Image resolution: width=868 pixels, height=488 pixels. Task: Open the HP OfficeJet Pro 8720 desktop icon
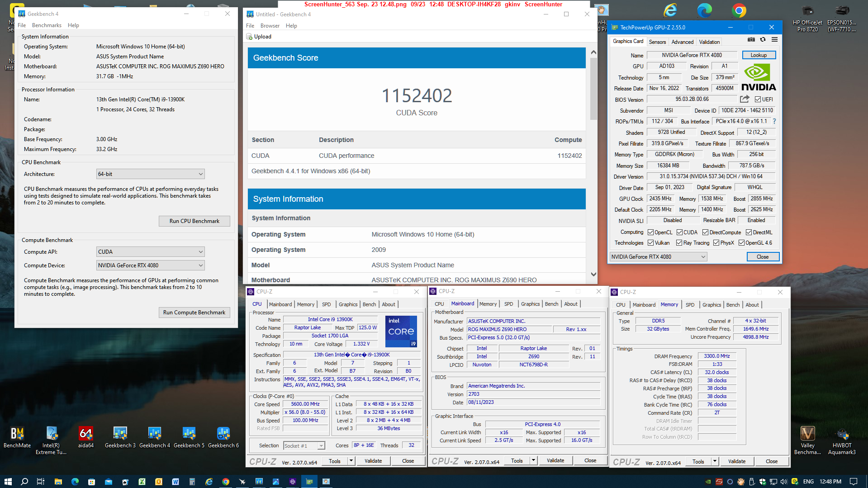coord(807,19)
